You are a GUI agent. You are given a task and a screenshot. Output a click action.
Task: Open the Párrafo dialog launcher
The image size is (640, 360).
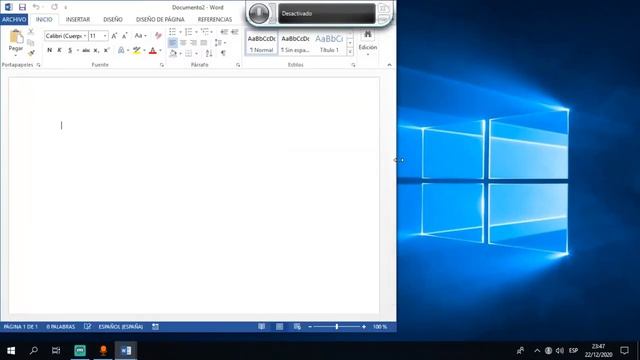(x=238, y=65)
